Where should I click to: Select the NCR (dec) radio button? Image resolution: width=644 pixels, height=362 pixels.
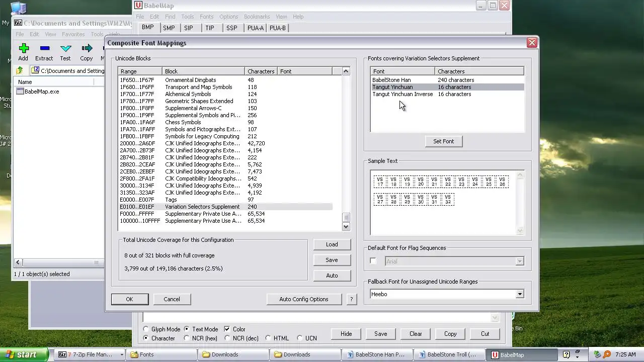227,338
